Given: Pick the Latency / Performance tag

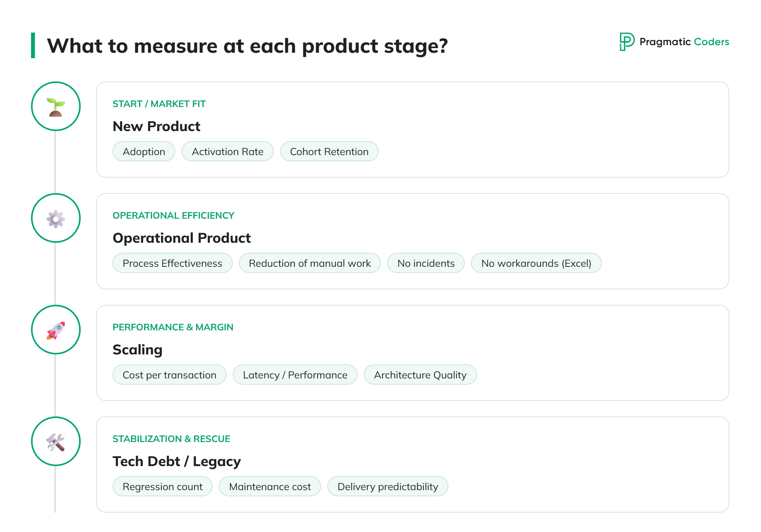Looking at the screenshot, I should (295, 375).
